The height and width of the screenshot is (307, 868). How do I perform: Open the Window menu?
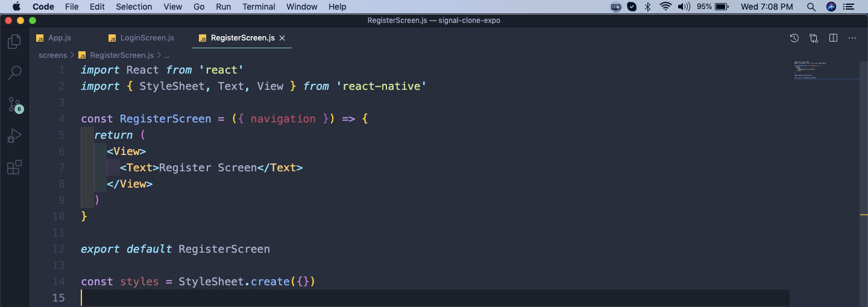tap(302, 7)
